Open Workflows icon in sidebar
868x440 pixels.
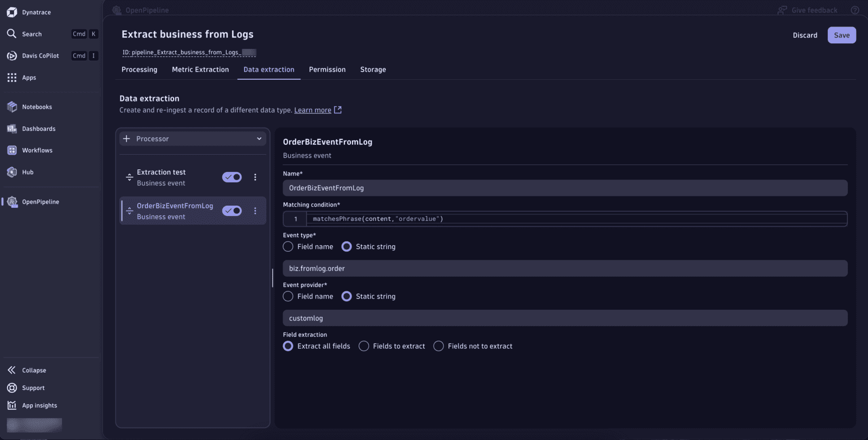[12, 150]
